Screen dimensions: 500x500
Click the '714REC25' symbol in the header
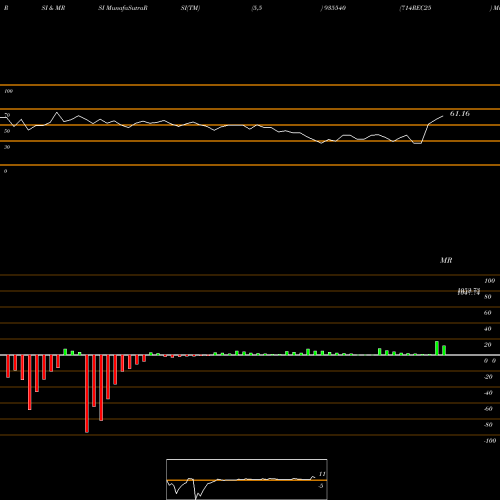coord(416,8)
